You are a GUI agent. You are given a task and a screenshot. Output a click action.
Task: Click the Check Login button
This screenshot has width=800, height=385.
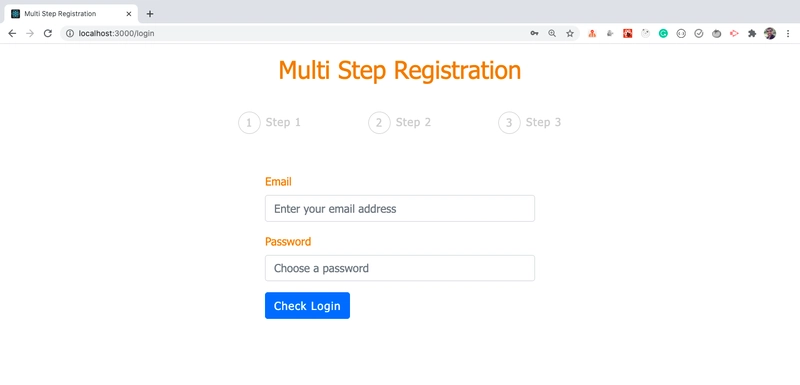307,305
